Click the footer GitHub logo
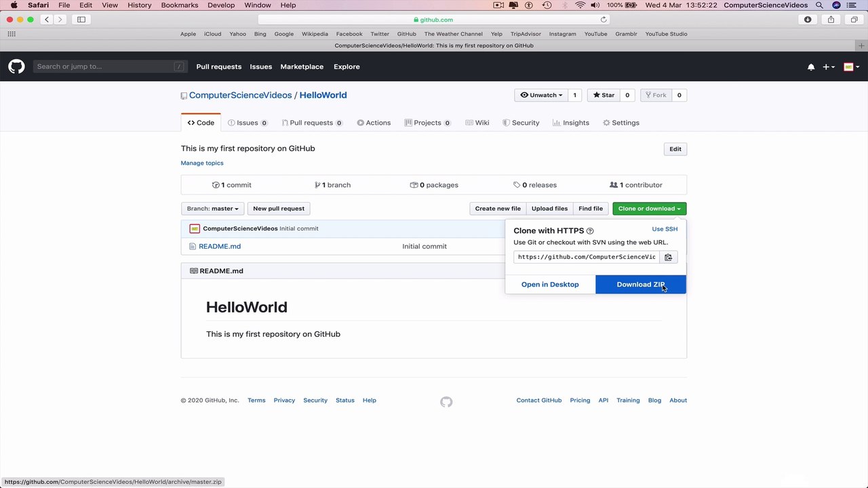The width and height of the screenshot is (868, 488). [446, 402]
